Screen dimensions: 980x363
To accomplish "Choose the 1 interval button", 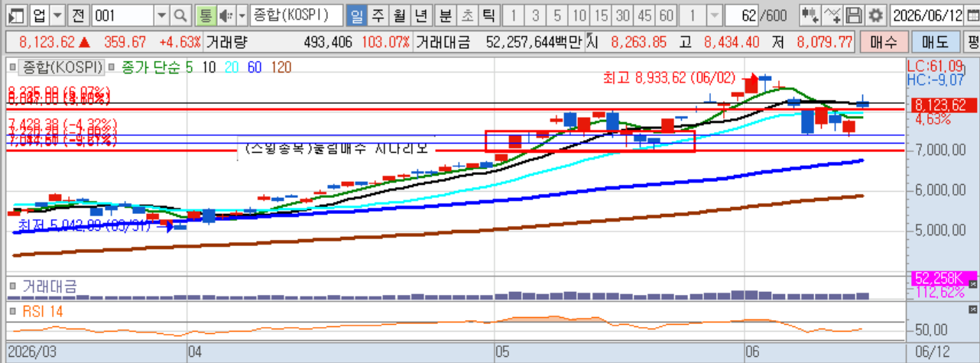I will 514,15.
